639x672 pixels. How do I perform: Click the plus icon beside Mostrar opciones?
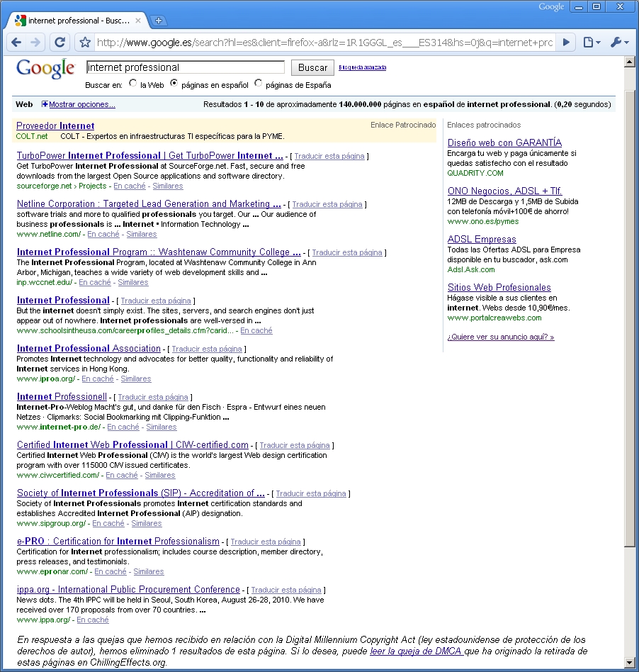point(45,104)
